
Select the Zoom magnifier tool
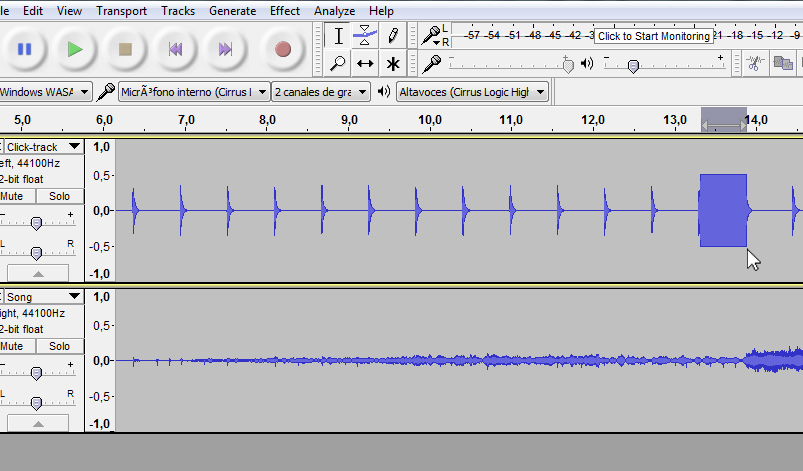click(338, 63)
